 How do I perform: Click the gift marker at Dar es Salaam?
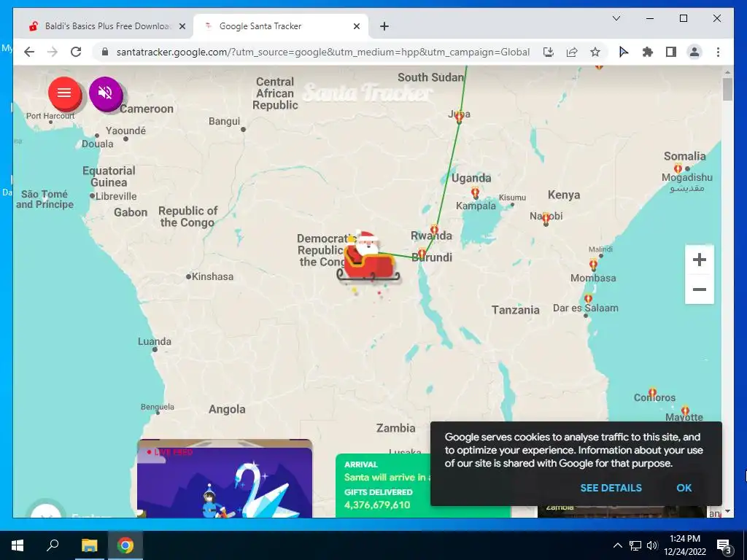coord(589,299)
